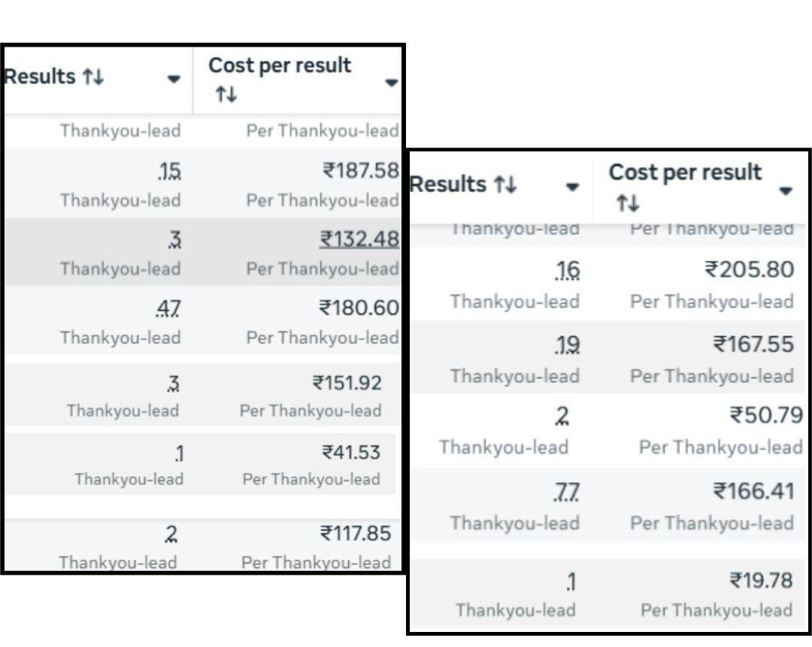The height and width of the screenshot is (647, 812).
Task: Click the underlined ₹132.48 cost value
Action: point(359,239)
